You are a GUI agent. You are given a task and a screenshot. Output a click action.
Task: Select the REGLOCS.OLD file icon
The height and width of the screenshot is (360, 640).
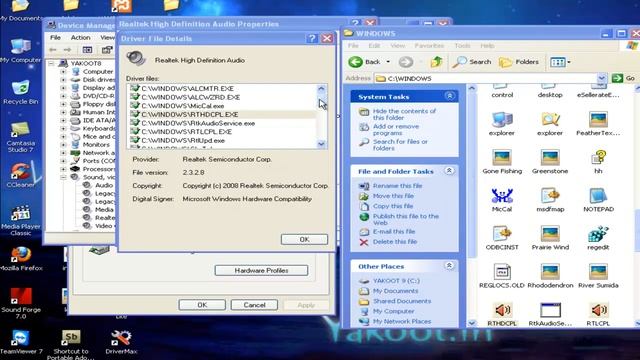tap(502, 272)
